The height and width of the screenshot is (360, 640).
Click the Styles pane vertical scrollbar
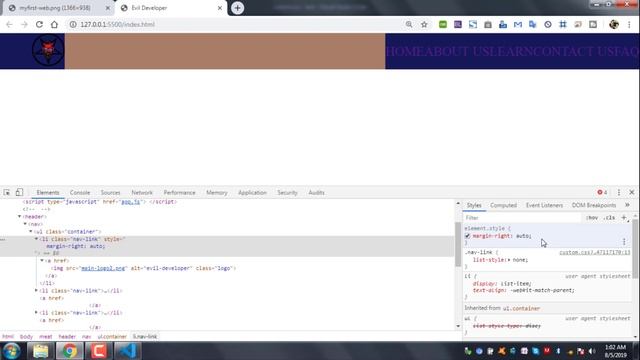pos(635,249)
